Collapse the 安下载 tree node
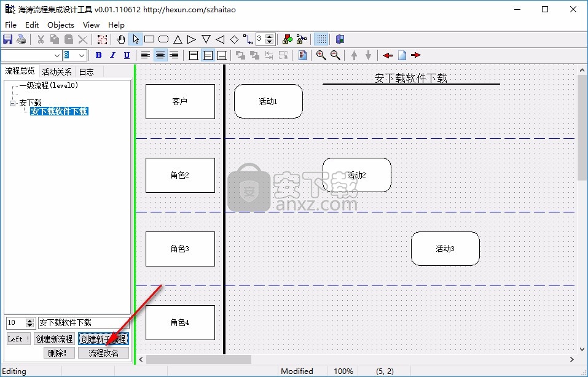This screenshot has height=377, width=588. (x=13, y=103)
